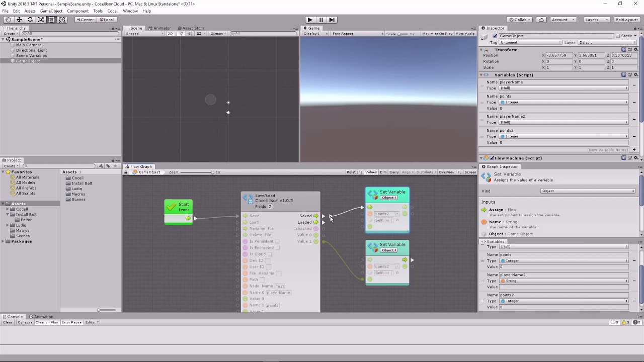Click Project panel filter by label icon

click(x=108, y=166)
